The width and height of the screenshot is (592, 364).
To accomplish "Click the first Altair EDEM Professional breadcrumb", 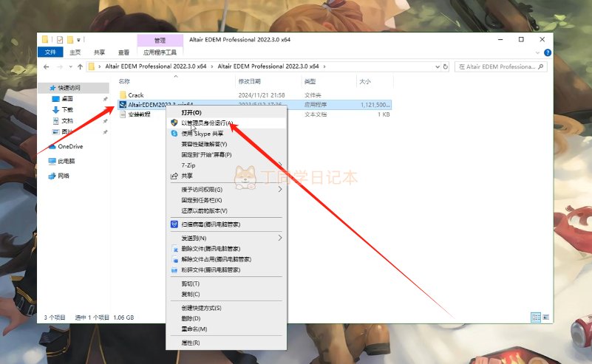I will [155, 66].
